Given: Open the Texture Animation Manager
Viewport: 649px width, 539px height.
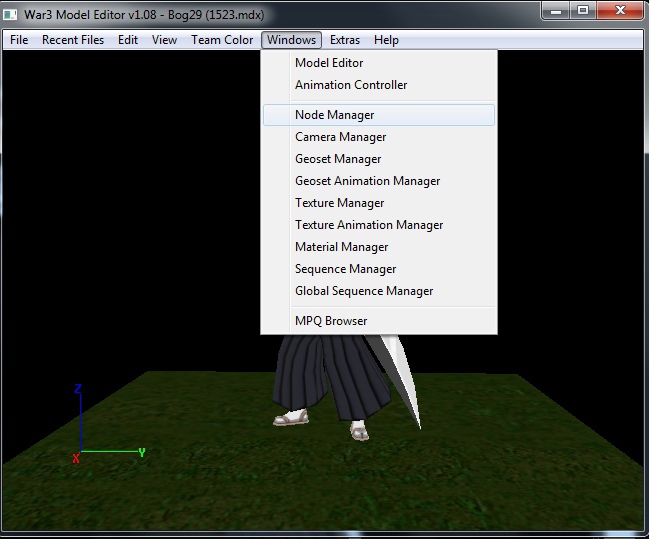Looking at the screenshot, I should [379, 224].
